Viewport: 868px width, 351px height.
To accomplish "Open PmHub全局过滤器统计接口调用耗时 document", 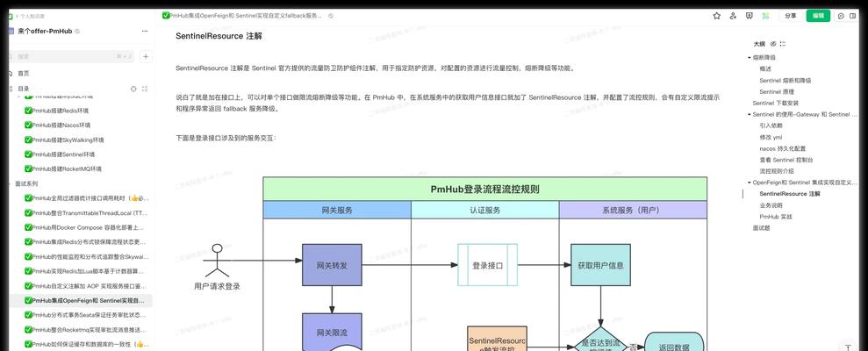I will pos(87,198).
